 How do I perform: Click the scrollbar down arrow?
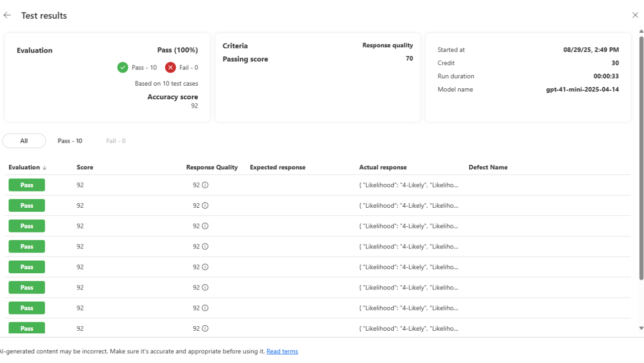641,328
